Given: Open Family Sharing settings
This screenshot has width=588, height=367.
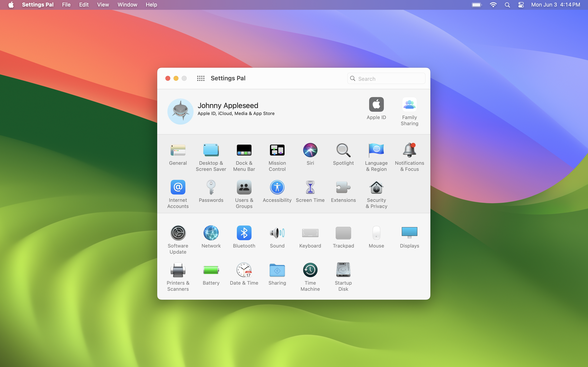Looking at the screenshot, I should (409, 105).
